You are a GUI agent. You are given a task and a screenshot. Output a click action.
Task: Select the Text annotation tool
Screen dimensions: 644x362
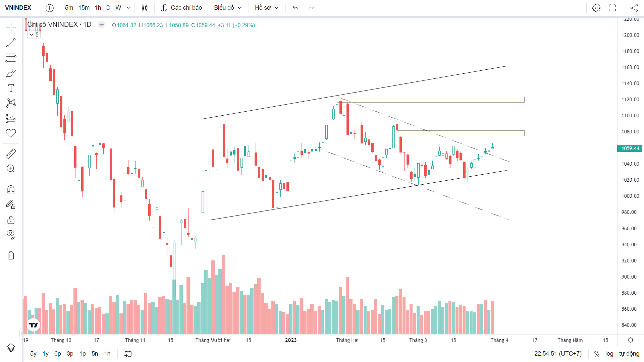pyautogui.click(x=11, y=88)
